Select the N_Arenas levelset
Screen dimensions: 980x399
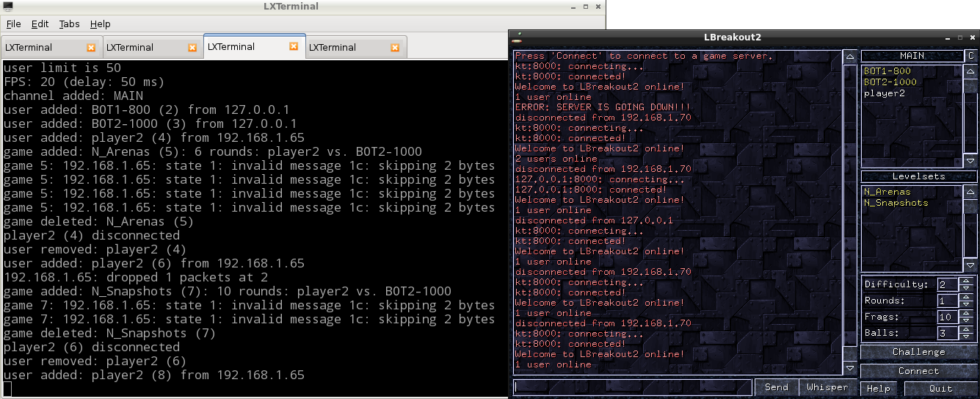(x=887, y=192)
